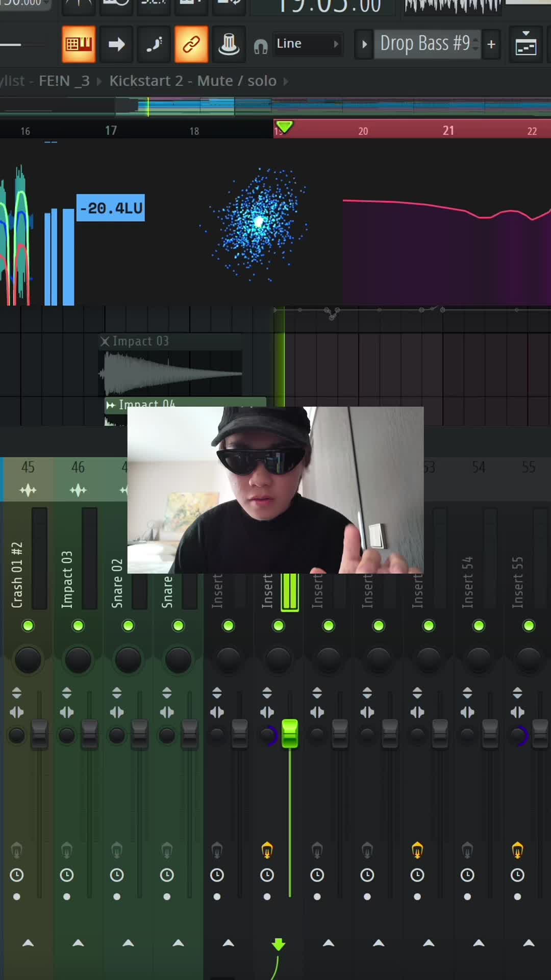Mute the Crash 01 #2 track

coord(28,626)
